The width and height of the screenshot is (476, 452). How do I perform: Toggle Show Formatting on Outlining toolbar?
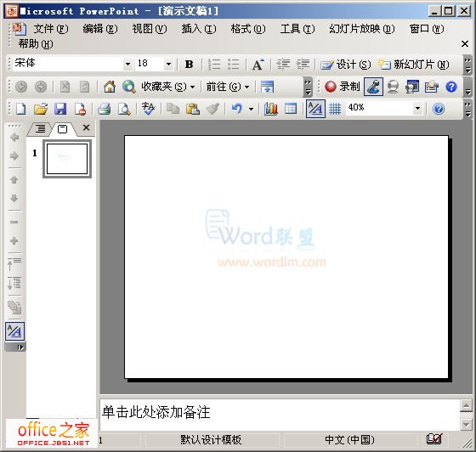[14, 331]
